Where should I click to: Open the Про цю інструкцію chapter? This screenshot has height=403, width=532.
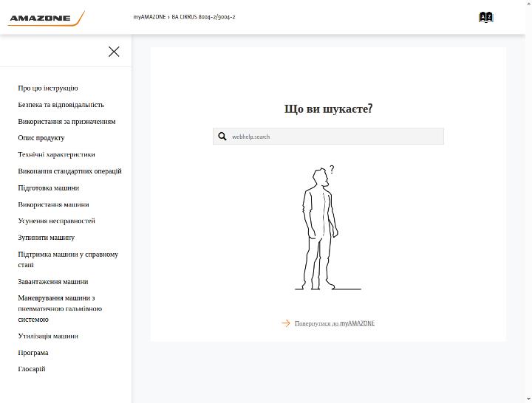point(48,88)
